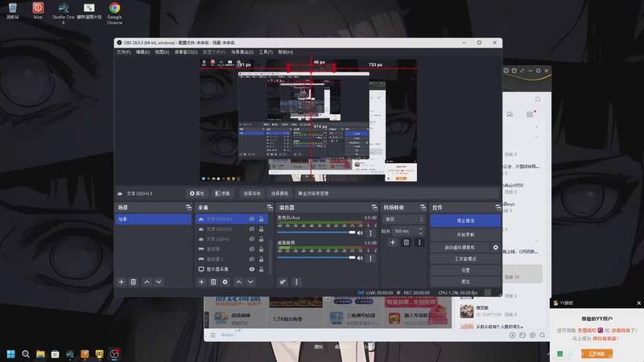
Task: Show the 文本 (GDI+) 3 source
Action: click(252, 219)
